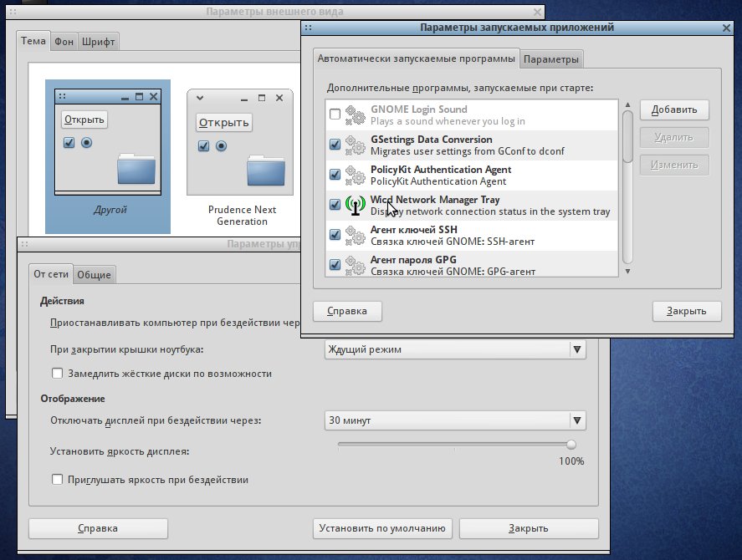Click the PolicyKit Authentication Agent gears icon

pos(355,175)
